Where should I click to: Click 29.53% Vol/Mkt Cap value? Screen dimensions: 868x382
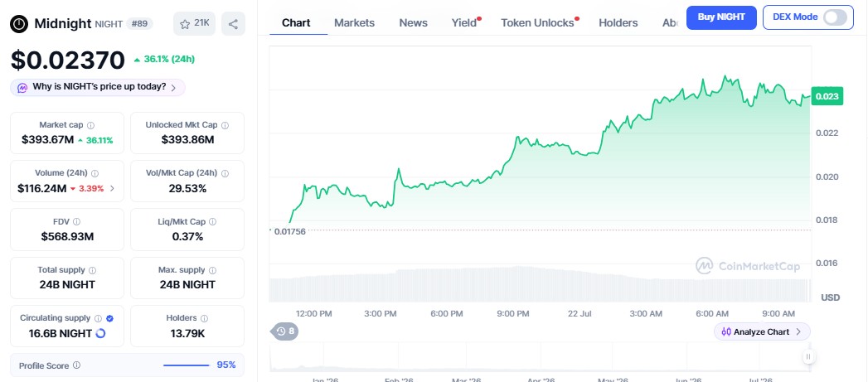pos(187,188)
